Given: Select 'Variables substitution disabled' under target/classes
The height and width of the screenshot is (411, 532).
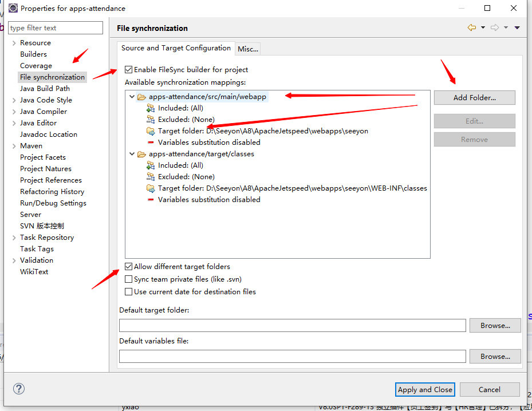Looking at the screenshot, I should pyautogui.click(x=209, y=200).
